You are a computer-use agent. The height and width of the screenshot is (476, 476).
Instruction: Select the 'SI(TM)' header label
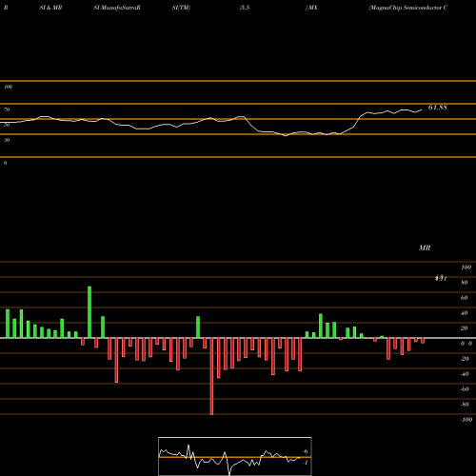(x=181, y=8)
